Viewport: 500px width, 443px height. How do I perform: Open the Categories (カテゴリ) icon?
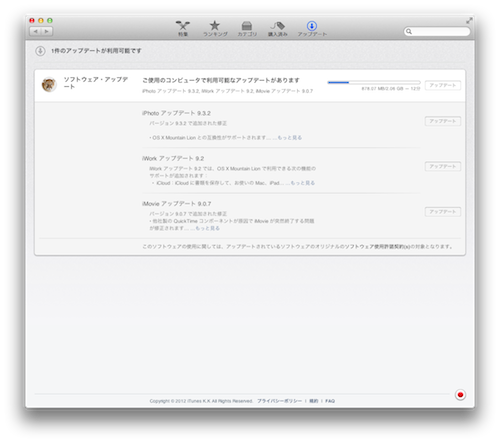247,28
